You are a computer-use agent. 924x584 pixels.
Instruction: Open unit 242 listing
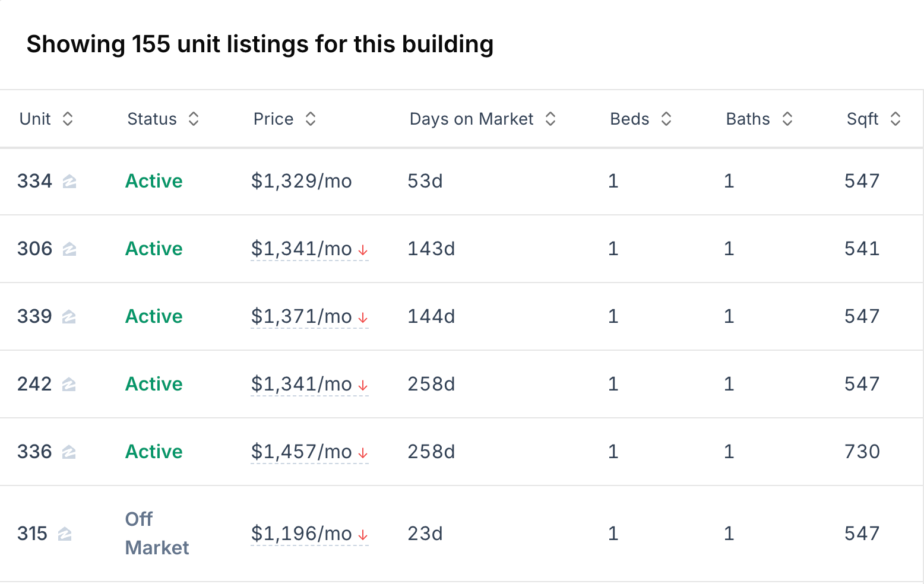[34, 384]
